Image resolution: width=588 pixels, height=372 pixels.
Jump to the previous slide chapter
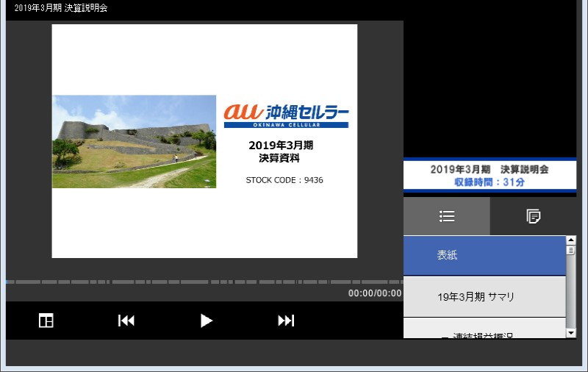point(126,321)
